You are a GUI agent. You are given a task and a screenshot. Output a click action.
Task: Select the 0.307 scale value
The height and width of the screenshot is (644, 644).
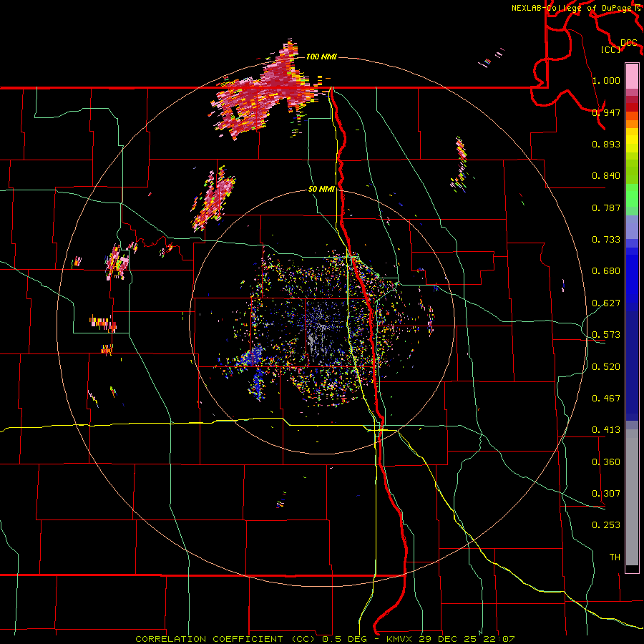tap(606, 494)
